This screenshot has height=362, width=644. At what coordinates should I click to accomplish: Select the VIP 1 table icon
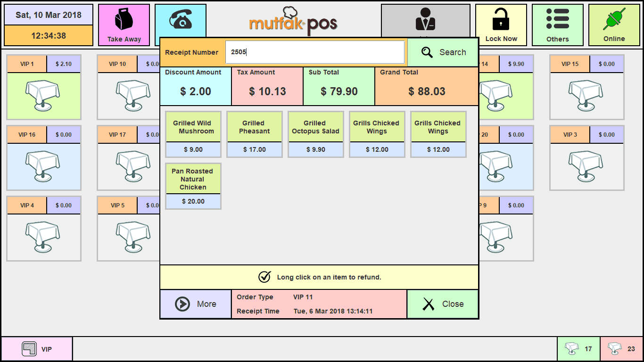coord(43,96)
